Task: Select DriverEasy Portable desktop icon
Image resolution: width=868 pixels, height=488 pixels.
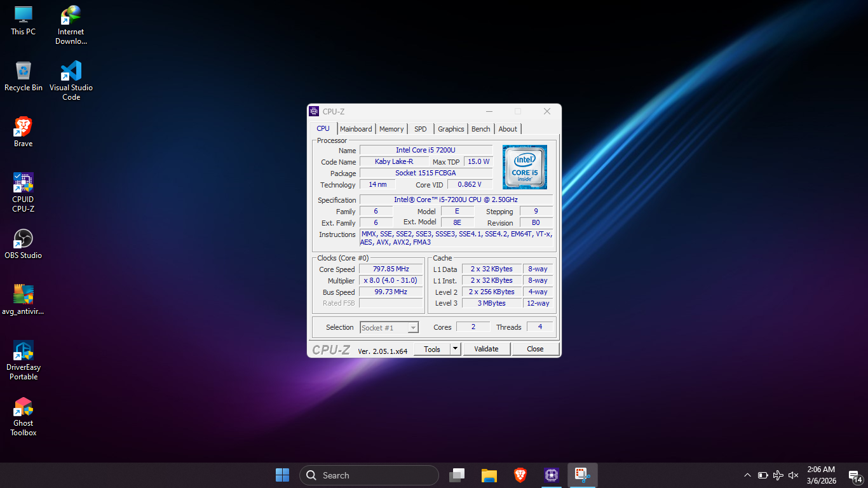Action: (24, 360)
